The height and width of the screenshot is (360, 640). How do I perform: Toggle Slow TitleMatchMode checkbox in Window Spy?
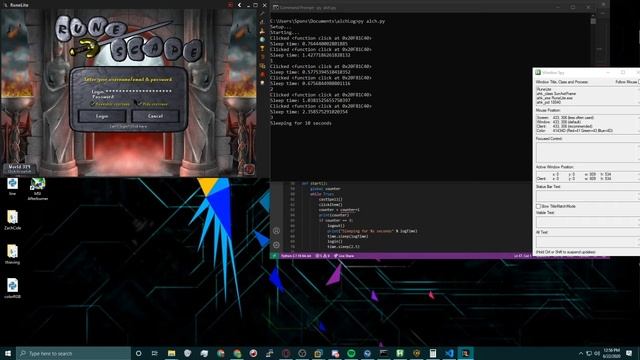click(538, 207)
